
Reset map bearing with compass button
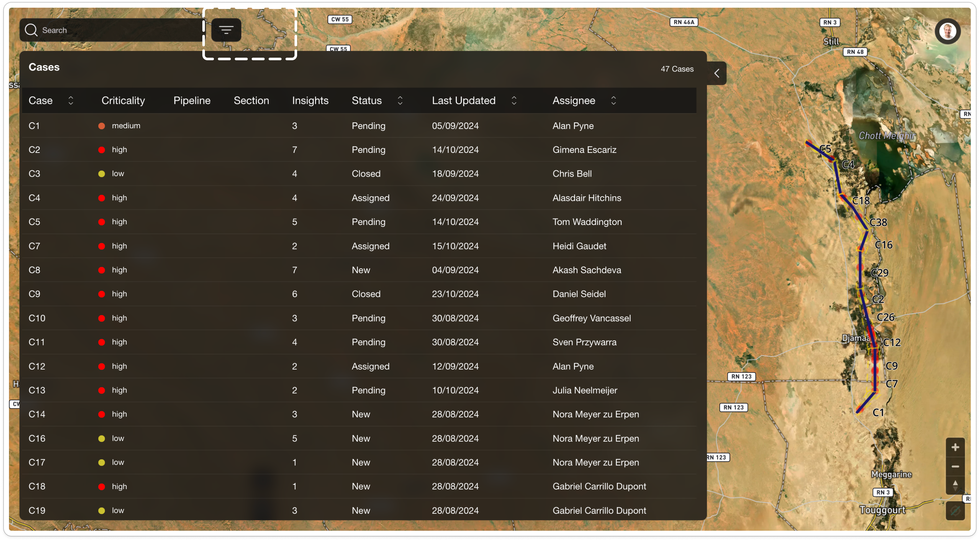(955, 486)
